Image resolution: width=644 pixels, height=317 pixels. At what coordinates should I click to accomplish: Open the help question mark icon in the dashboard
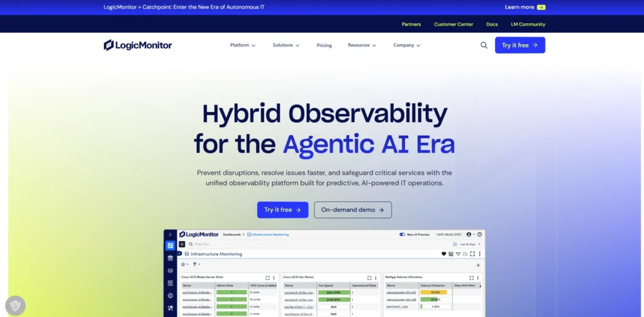[480, 235]
